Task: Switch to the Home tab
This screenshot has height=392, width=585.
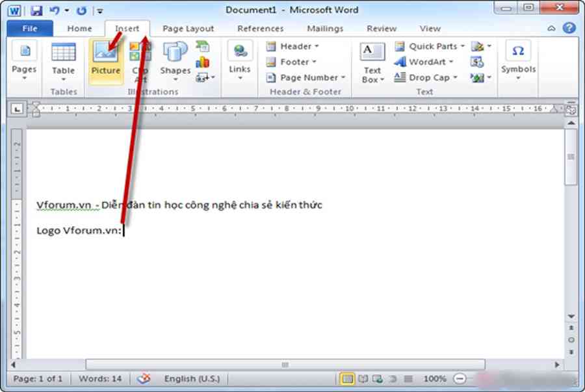Action: tap(79, 29)
